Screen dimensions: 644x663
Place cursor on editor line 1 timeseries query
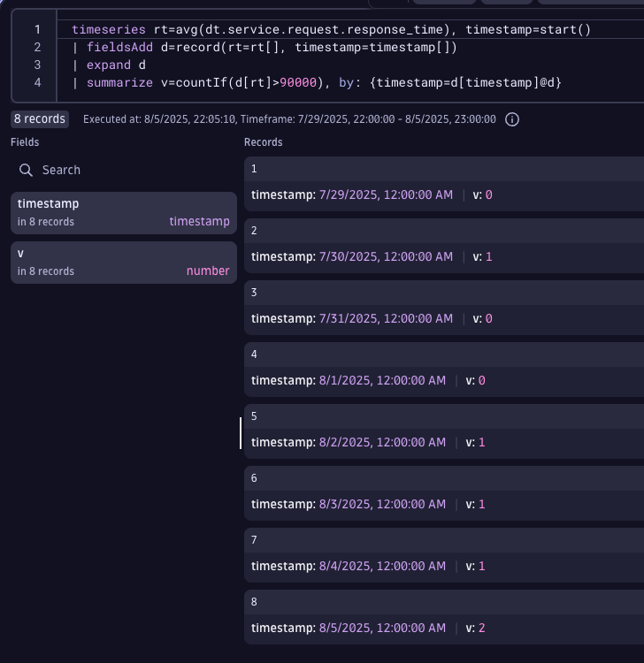331,29
